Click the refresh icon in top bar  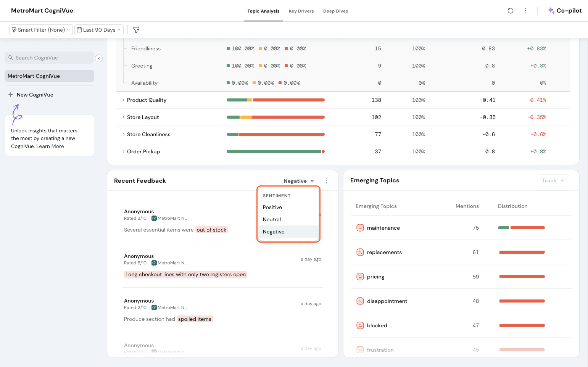coord(510,11)
